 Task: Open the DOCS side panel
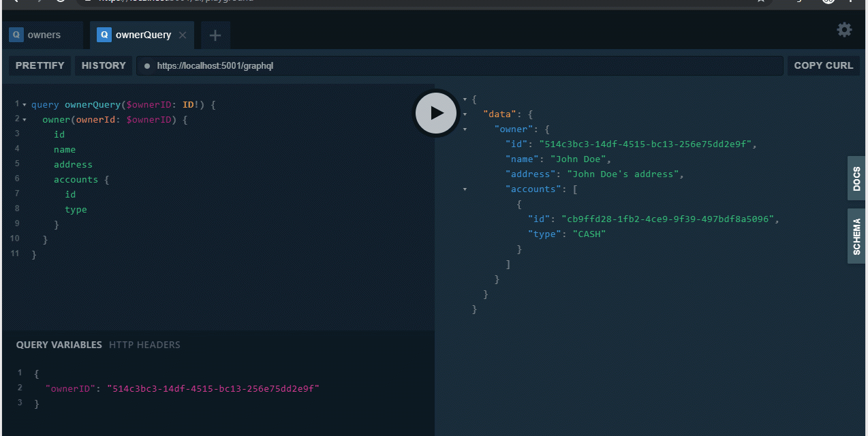click(x=856, y=178)
